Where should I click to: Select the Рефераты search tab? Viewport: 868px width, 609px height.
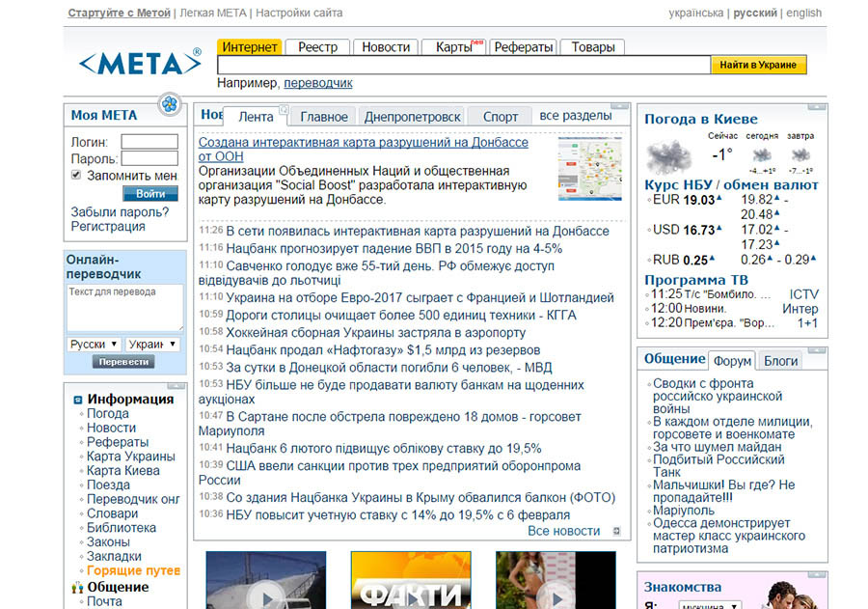523,47
